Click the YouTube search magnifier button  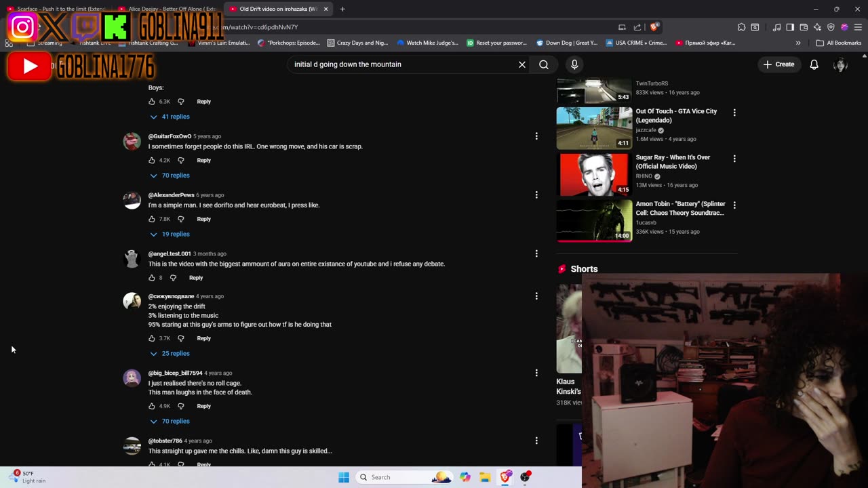[x=544, y=64]
